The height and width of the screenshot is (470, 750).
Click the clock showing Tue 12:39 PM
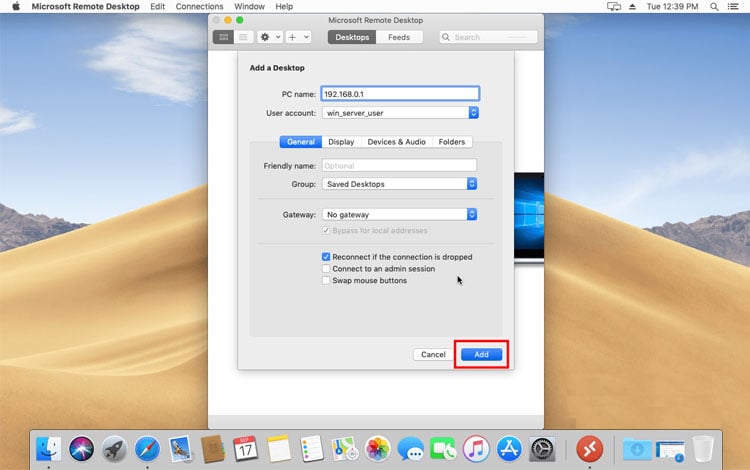[672, 6]
